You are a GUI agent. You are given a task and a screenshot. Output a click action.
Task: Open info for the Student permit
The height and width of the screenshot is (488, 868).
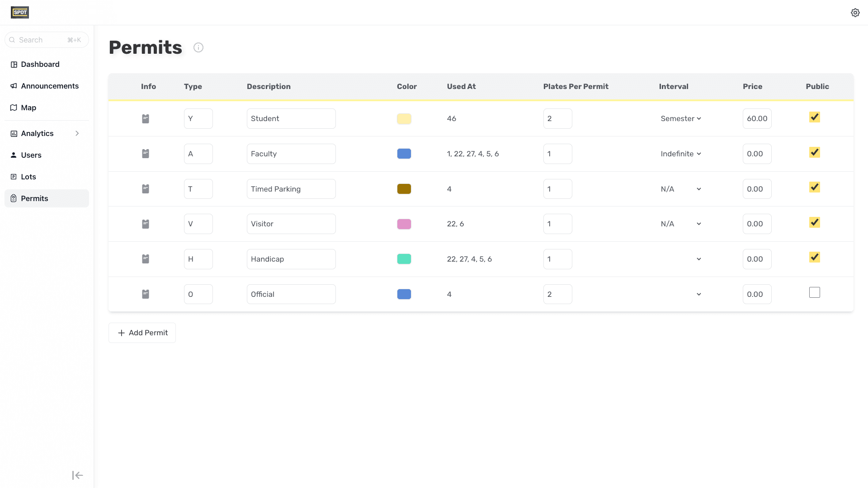click(x=146, y=119)
